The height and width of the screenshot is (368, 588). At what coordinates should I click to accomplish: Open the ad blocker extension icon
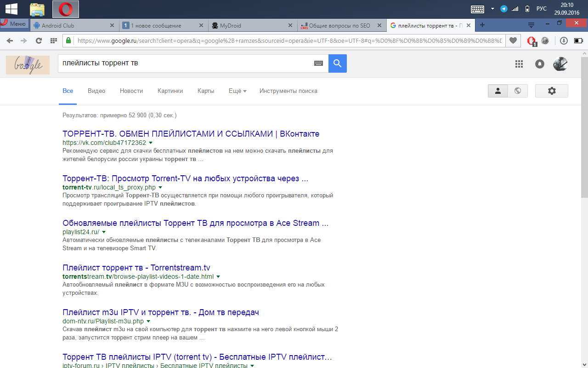click(531, 41)
